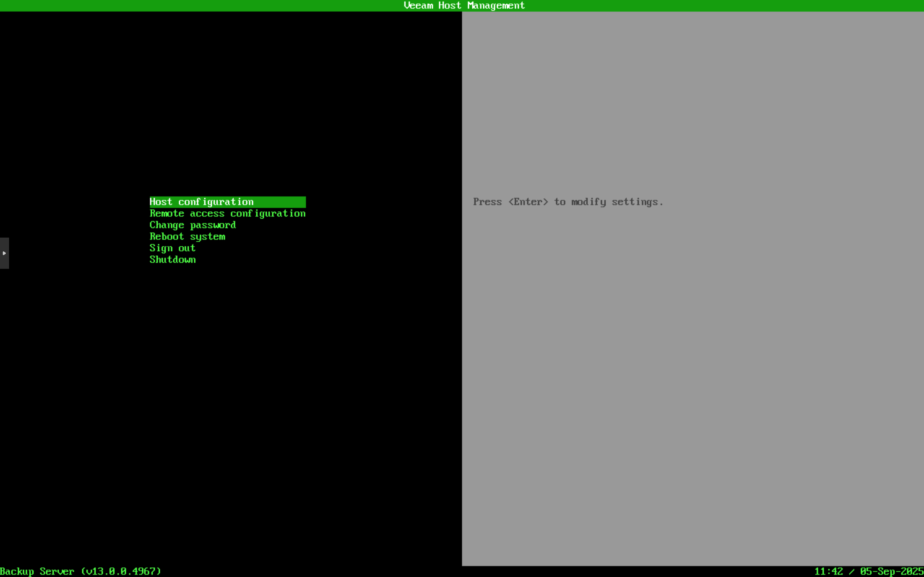Click the Veeam Host Management title text

click(464, 5)
